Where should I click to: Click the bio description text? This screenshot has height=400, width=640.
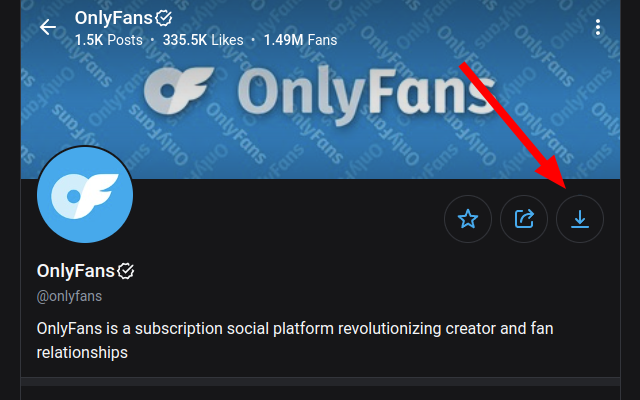(x=295, y=340)
